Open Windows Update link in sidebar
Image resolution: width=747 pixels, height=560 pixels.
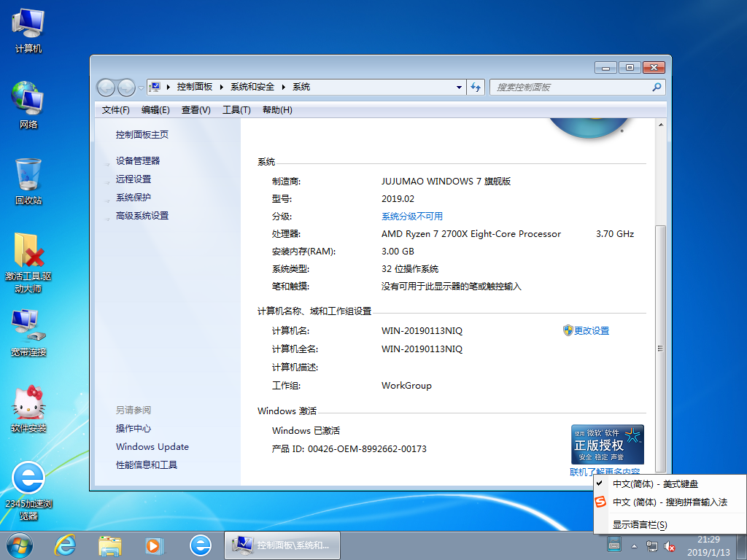click(152, 447)
